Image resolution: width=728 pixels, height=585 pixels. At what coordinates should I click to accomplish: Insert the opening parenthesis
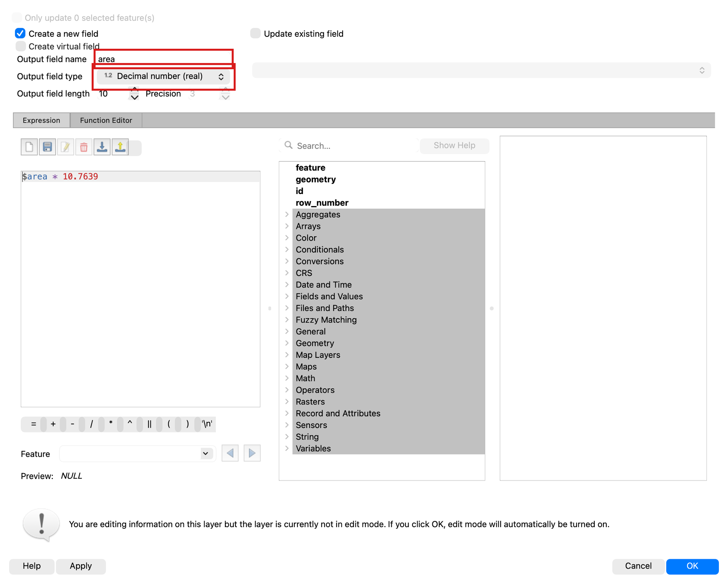[x=169, y=424]
